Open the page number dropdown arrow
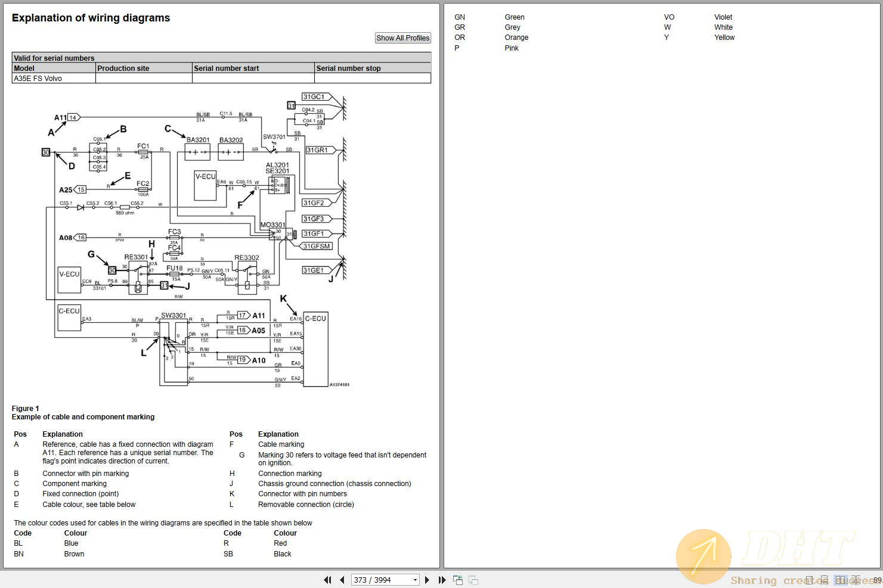Viewport: 883px width, 588px height. 415,580
